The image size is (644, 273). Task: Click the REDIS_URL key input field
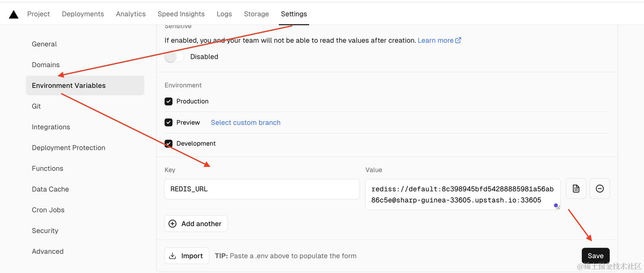tap(262, 189)
